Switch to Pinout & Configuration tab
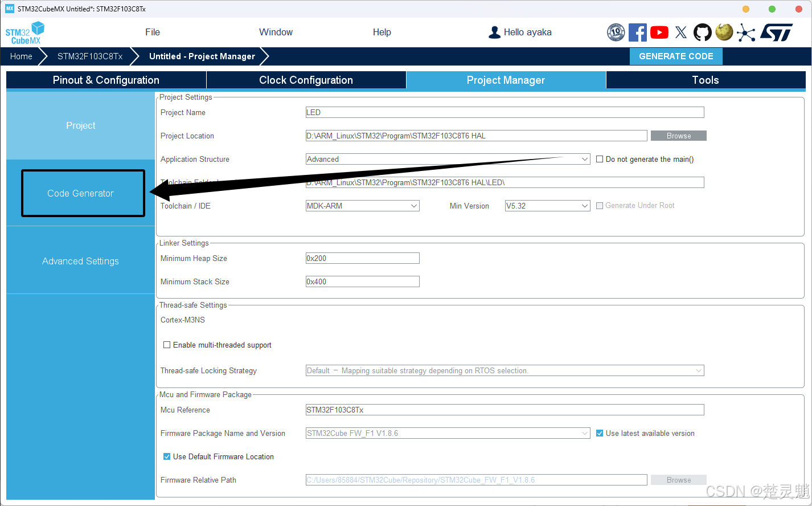The width and height of the screenshot is (812, 506). pos(106,80)
